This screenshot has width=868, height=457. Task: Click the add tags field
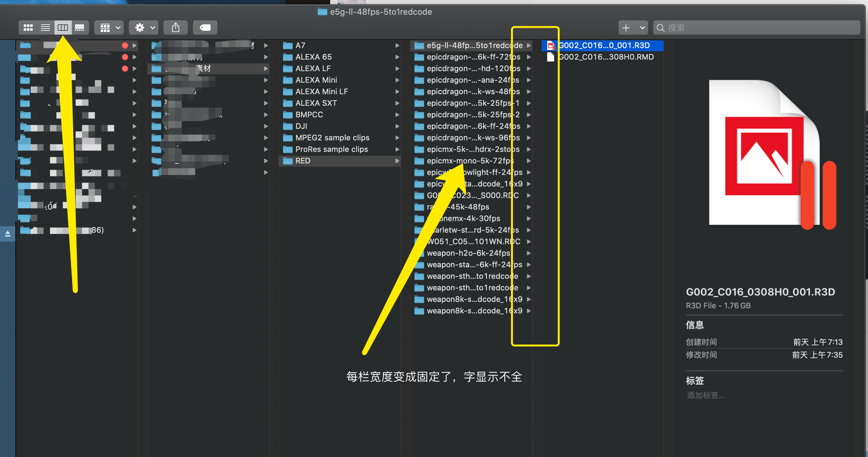tap(706, 395)
